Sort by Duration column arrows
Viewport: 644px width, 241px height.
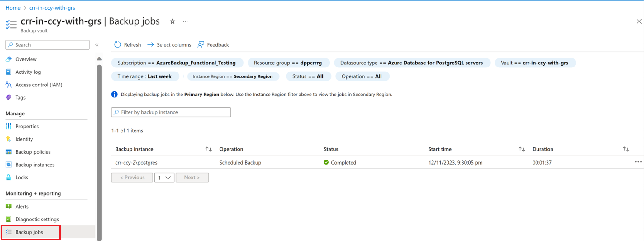click(x=626, y=149)
